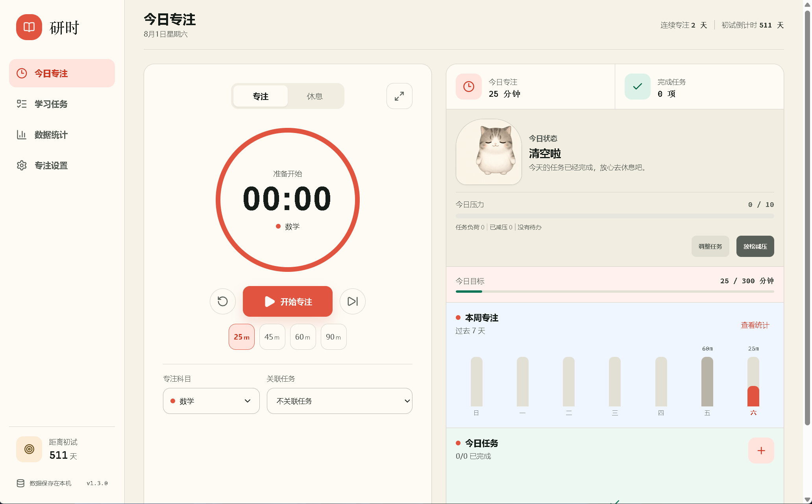Click the 今日压力 progress bar
Viewport: 812px width, 504px height.
point(615,216)
